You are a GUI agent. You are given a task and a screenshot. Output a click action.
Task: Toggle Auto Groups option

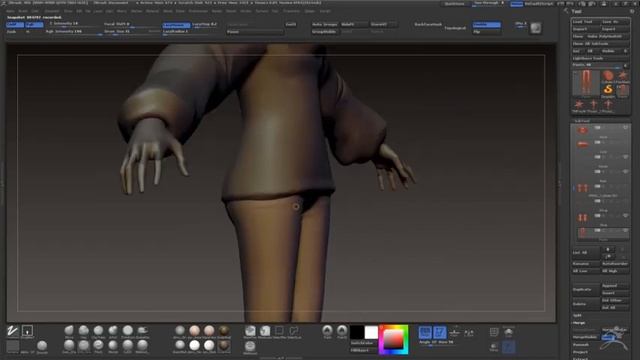(325, 24)
